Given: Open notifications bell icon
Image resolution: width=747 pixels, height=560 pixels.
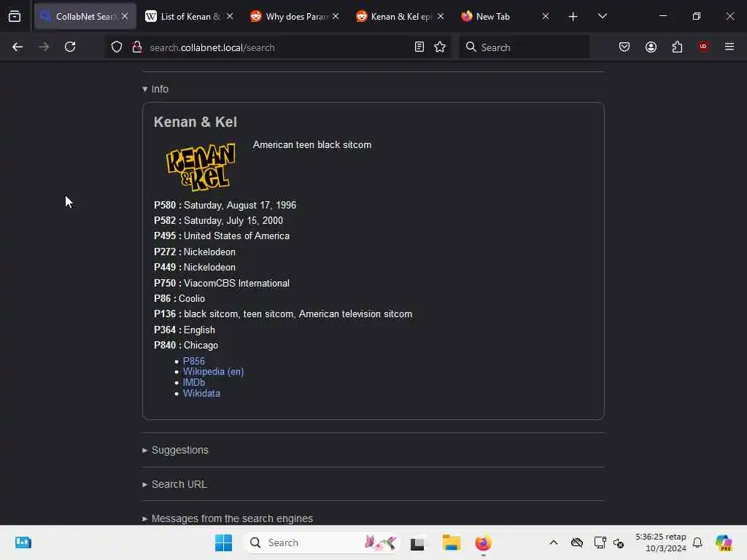Looking at the screenshot, I should [697, 542].
